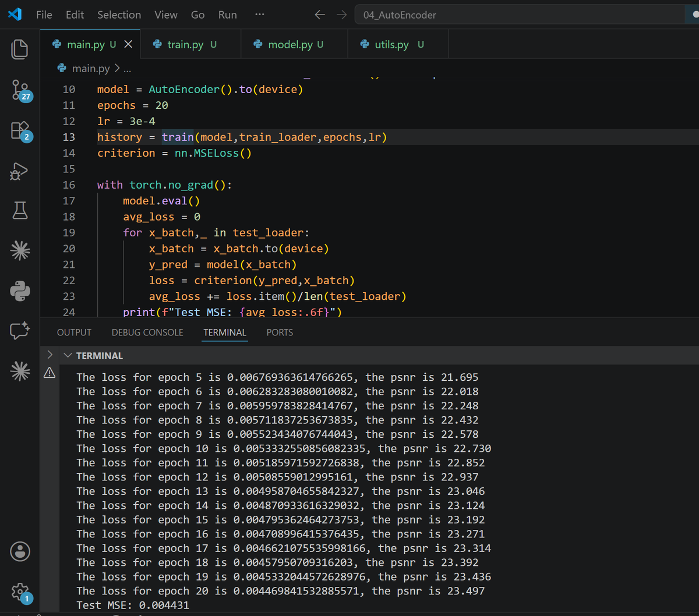Show more menu items via ellipsis

(260, 15)
